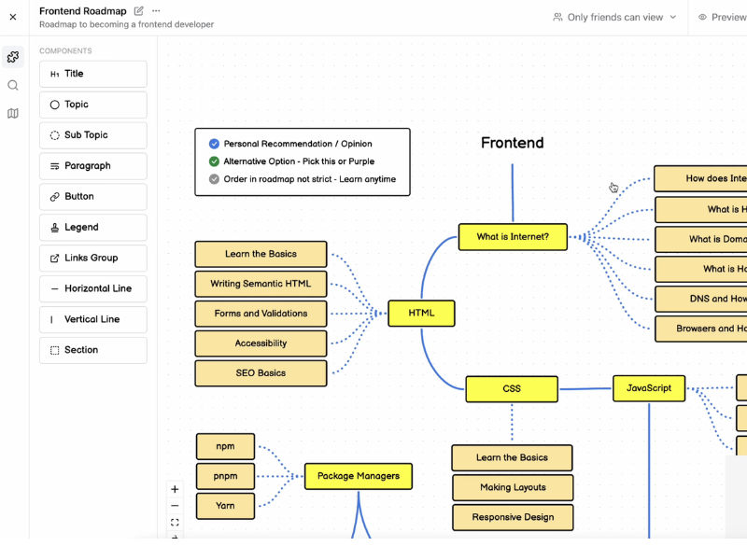The height and width of the screenshot is (560, 747).
Task: Expand the COMPONENTS section header
Action: [x=65, y=50]
